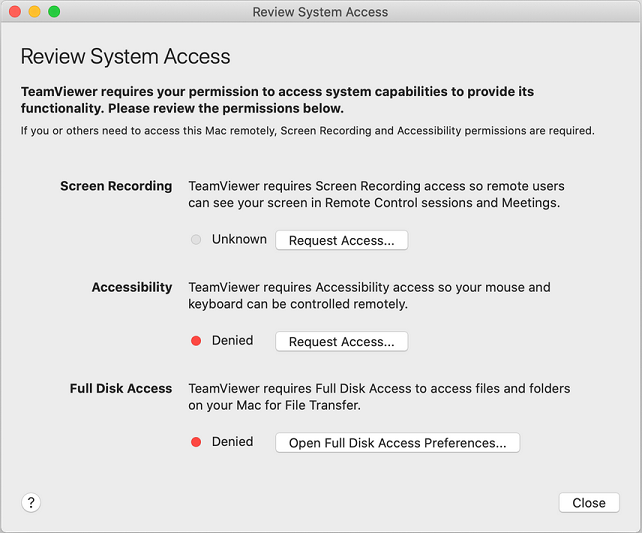Minimize the window using the yellow button
The height and width of the screenshot is (533, 642).
(x=34, y=12)
